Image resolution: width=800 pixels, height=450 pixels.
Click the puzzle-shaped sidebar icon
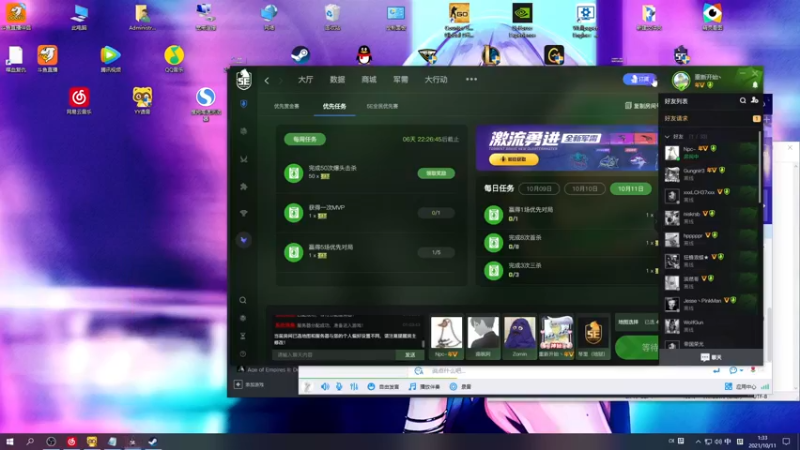click(243, 187)
